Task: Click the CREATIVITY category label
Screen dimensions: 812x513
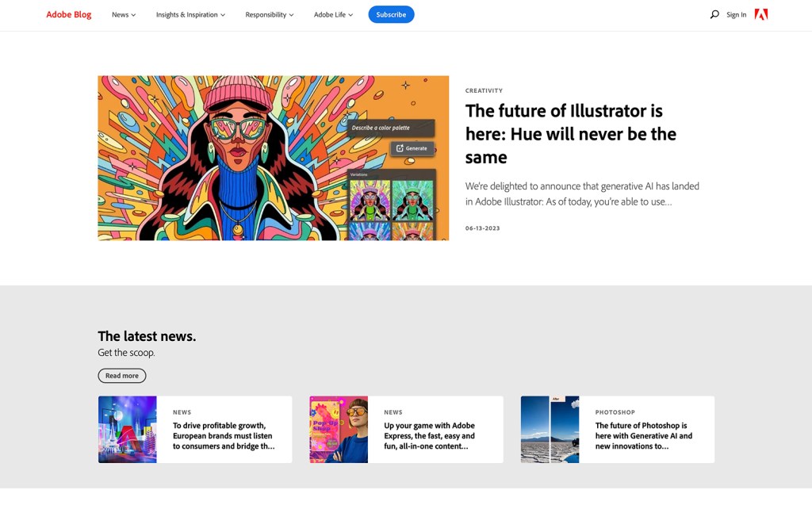Action: point(484,90)
